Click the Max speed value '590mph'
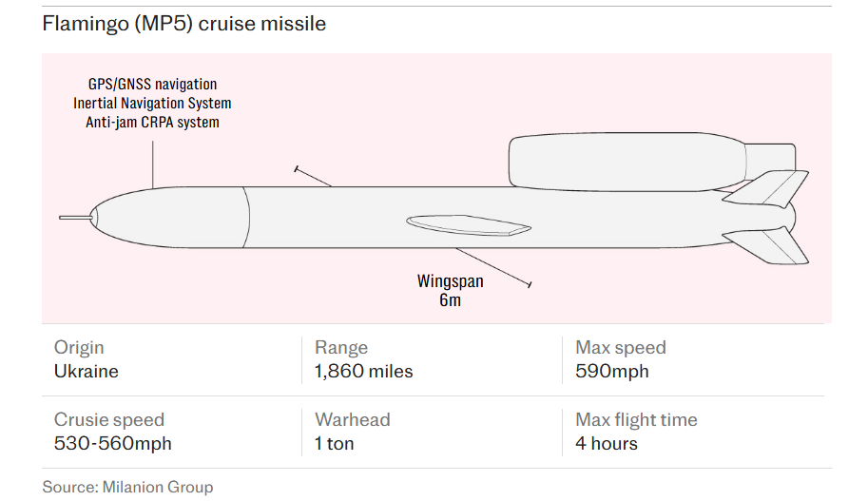 point(612,372)
